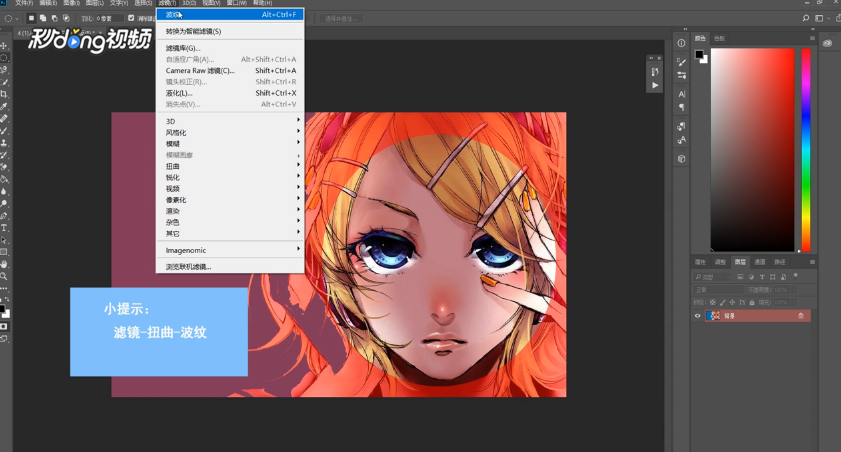This screenshot has width=841, height=452.
Task: Select the Hand tool
Action: tap(4, 264)
